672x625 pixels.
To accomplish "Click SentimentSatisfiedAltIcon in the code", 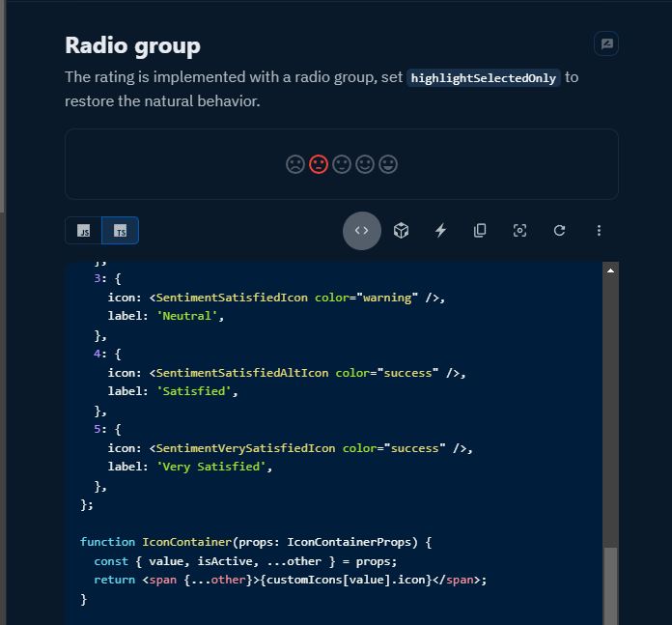I will coord(242,373).
